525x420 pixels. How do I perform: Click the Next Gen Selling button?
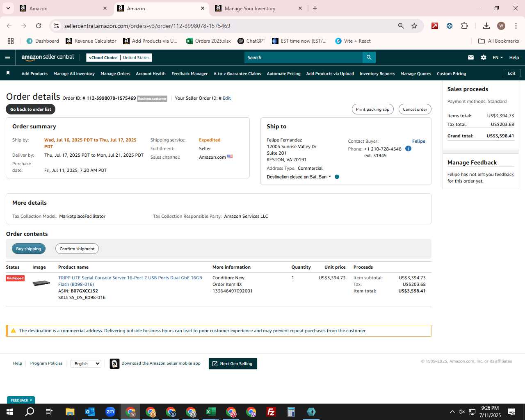point(233,363)
